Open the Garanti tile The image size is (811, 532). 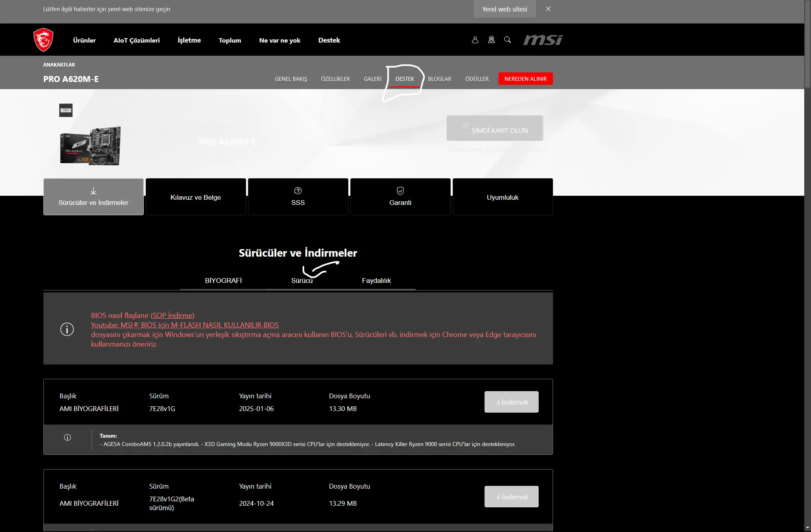click(400, 197)
